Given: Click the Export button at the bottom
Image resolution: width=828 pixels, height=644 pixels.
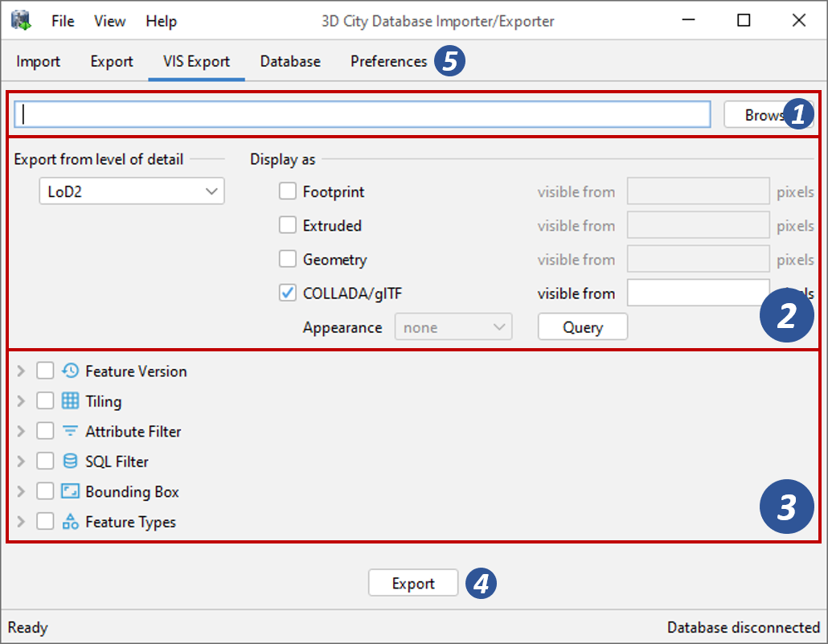Looking at the screenshot, I should (413, 583).
